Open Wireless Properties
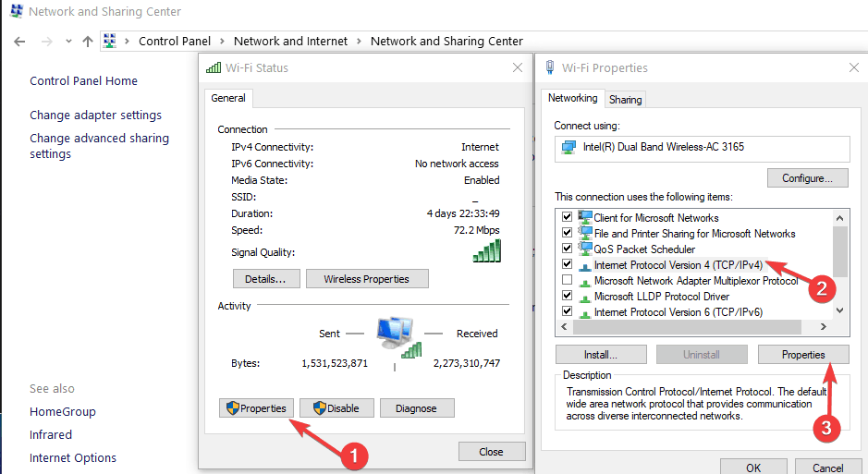Screen dimensions: 868x474 (367, 279)
